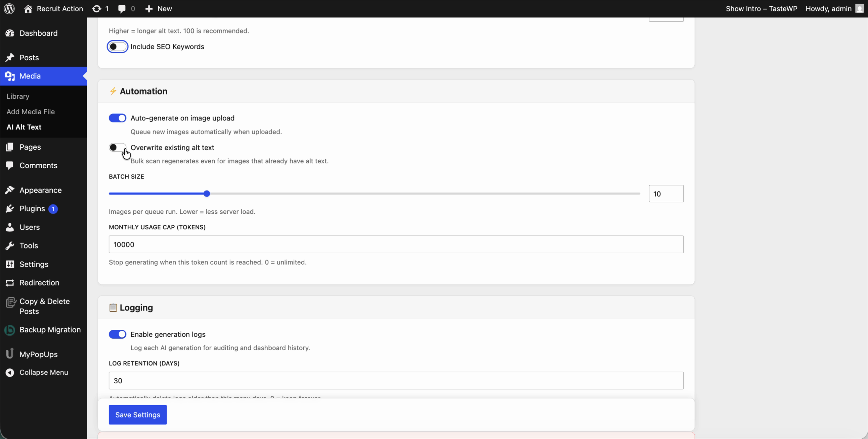This screenshot has height=439, width=868.
Task: Adjust the Batch Size slider
Action: point(206,193)
